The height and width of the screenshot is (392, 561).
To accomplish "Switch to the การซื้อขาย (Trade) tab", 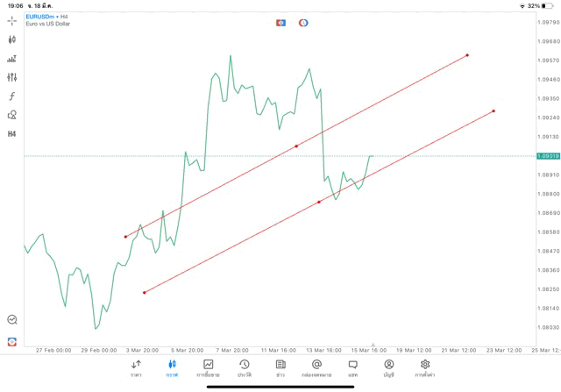I will point(209,368).
